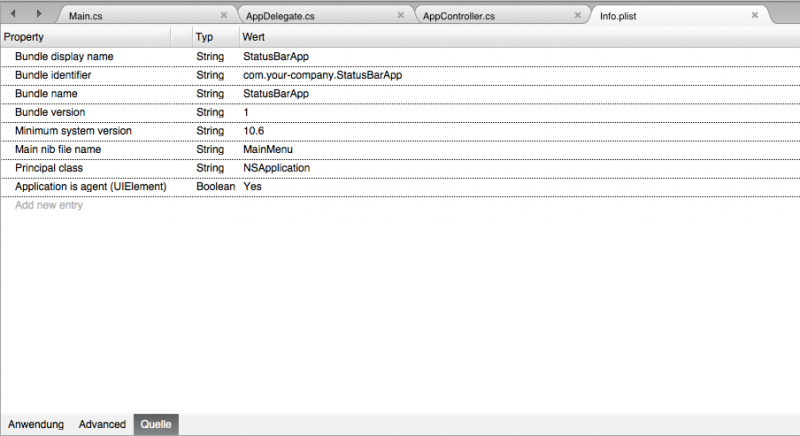Change the type of Bundle identifier row
Screen dimensions: 800x436
210,75
